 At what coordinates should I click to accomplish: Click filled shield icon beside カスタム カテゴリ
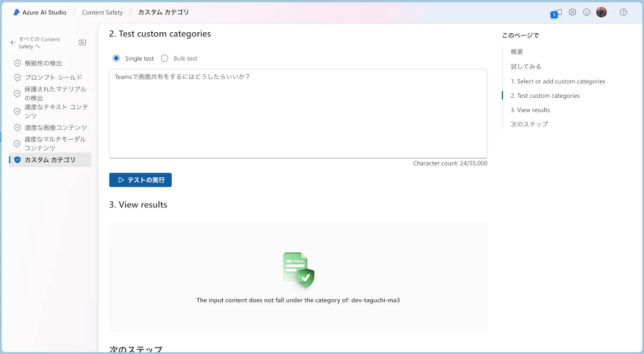pyautogui.click(x=17, y=160)
